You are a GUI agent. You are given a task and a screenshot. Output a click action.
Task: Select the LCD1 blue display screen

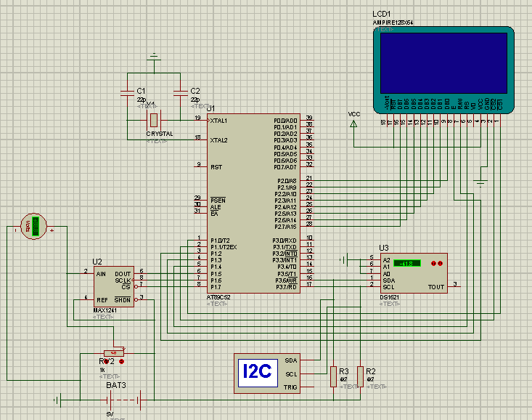point(443,63)
